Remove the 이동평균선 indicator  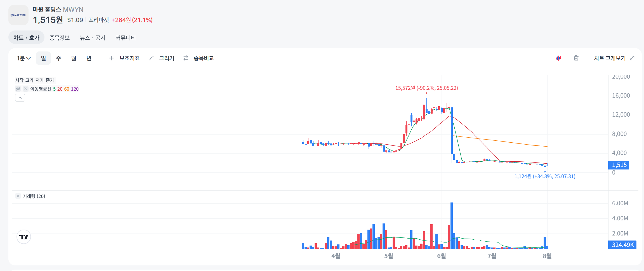coord(25,89)
